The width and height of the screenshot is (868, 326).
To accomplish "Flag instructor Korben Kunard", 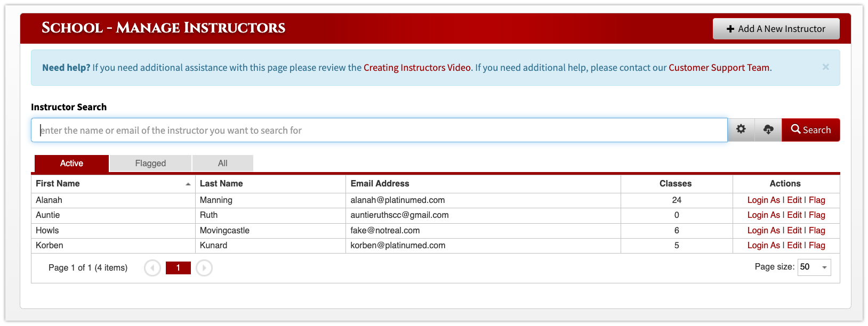I will 817,246.
